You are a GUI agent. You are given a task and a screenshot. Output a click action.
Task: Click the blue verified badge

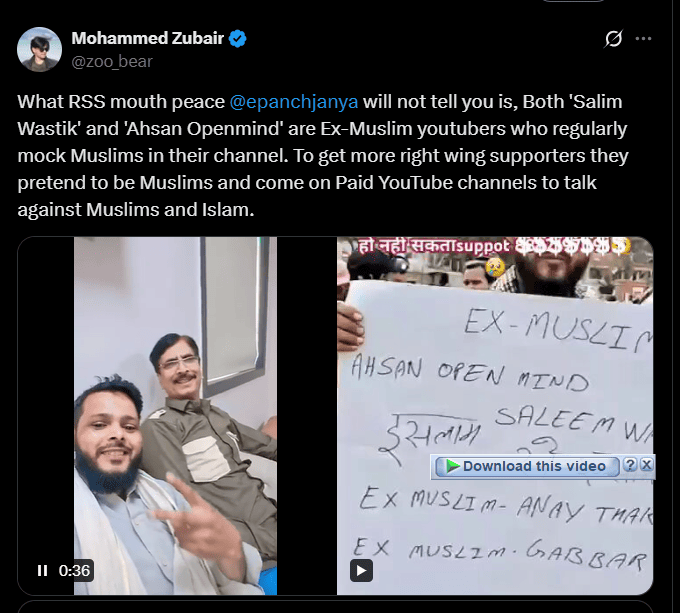(238, 39)
